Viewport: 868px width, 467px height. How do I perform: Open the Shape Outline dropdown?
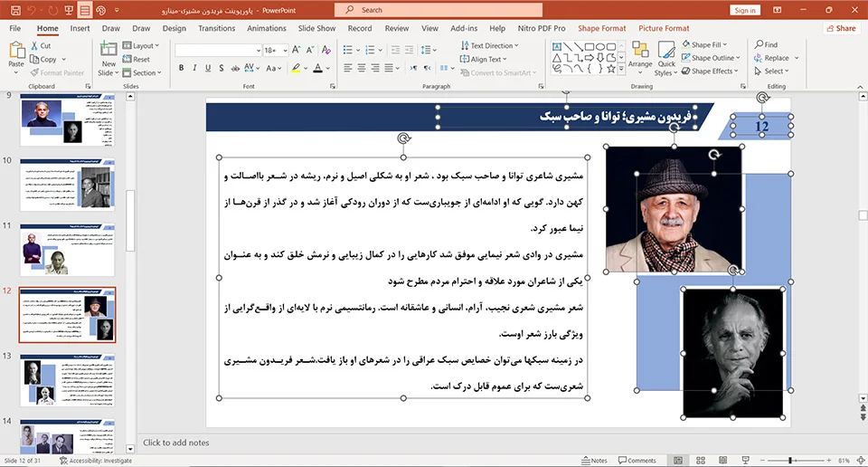711,58
